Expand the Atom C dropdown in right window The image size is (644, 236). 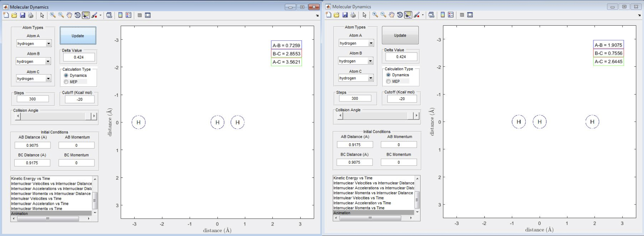371,78
